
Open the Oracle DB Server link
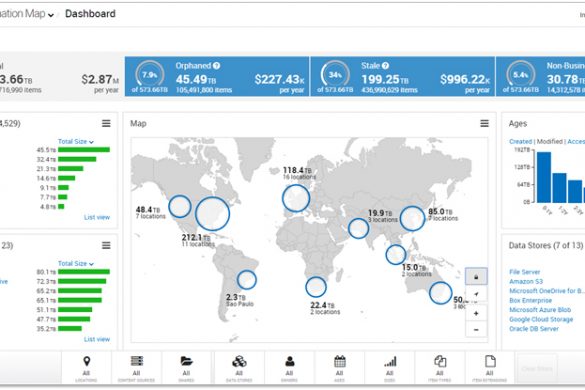point(534,329)
